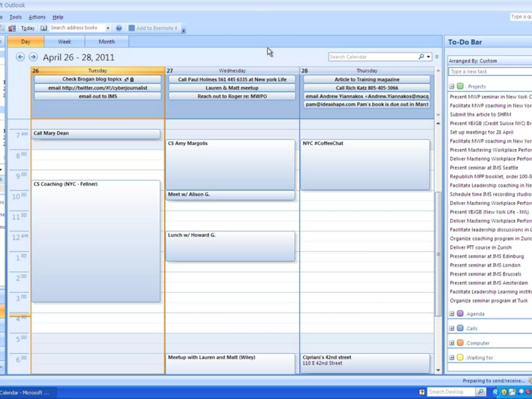
Task: Expand the Waiting for task group
Action: (452, 357)
